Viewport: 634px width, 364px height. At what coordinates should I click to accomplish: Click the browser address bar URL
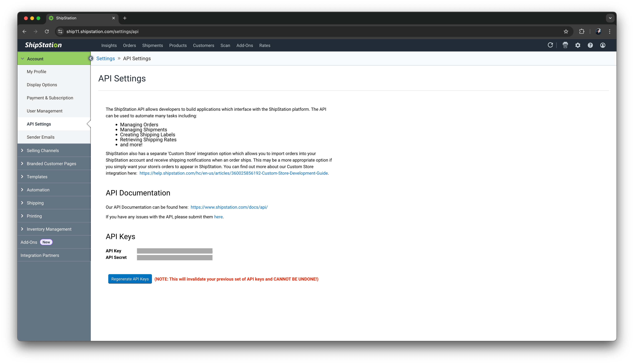click(102, 32)
